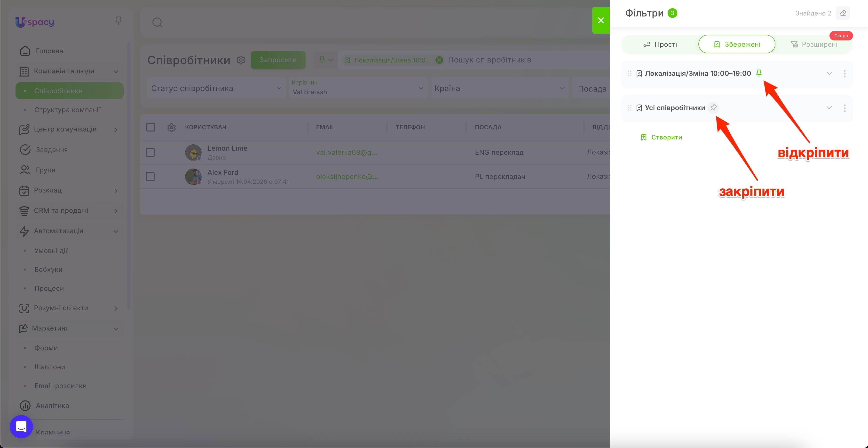The width and height of the screenshot is (868, 448).
Task: Unpin the Локалізація/Зміна 10:00–19:00 filter
Action: [x=759, y=73]
